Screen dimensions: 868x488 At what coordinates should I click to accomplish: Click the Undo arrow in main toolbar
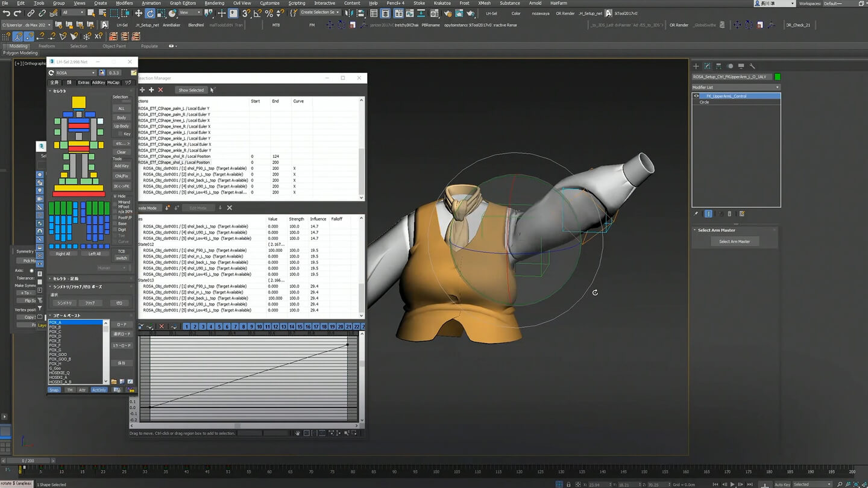[7, 13]
